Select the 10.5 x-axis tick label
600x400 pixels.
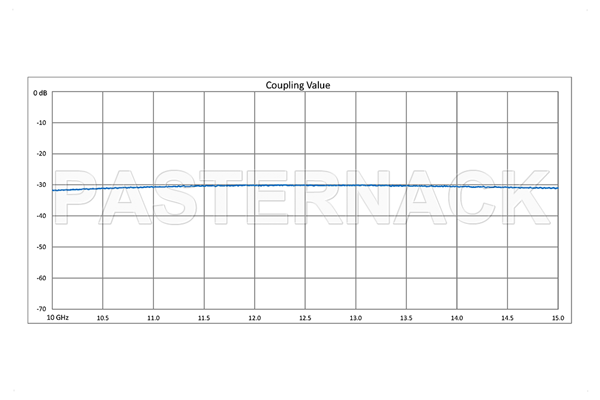pyautogui.click(x=102, y=318)
